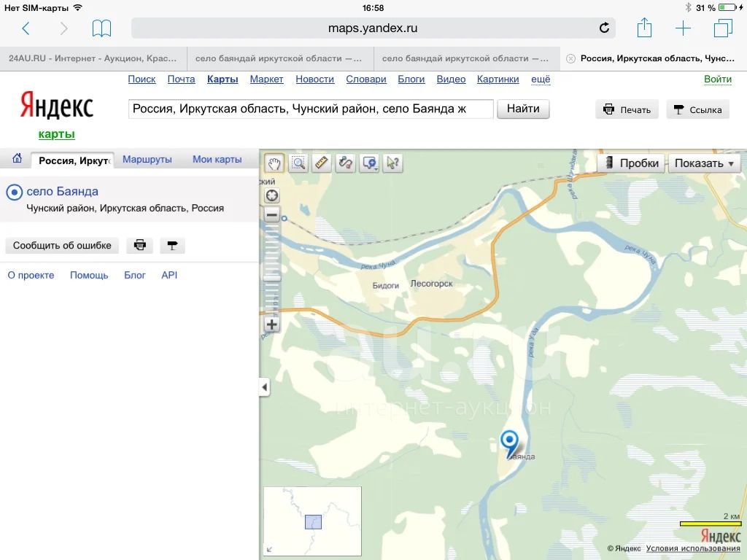Add a new Safari tab plus icon
747x560 pixels.
(x=683, y=28)
